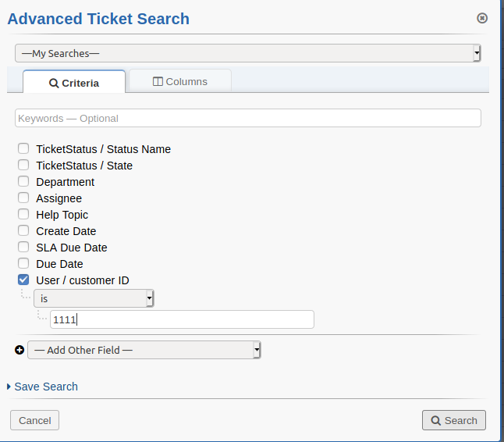The image size is (504, 442).
Task: Uncheck the User / customer ID checkbox
Action: pos(23,280)
